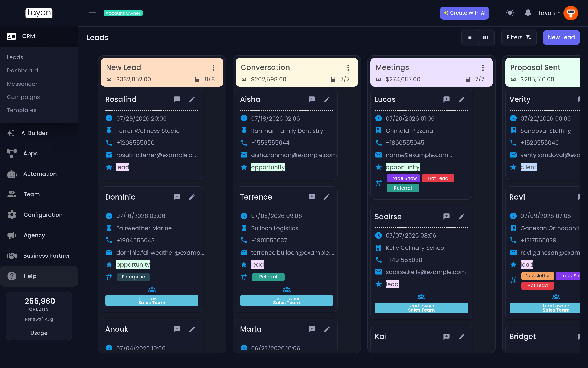Select Dominic's Enterprise tag

click(133, 277)
